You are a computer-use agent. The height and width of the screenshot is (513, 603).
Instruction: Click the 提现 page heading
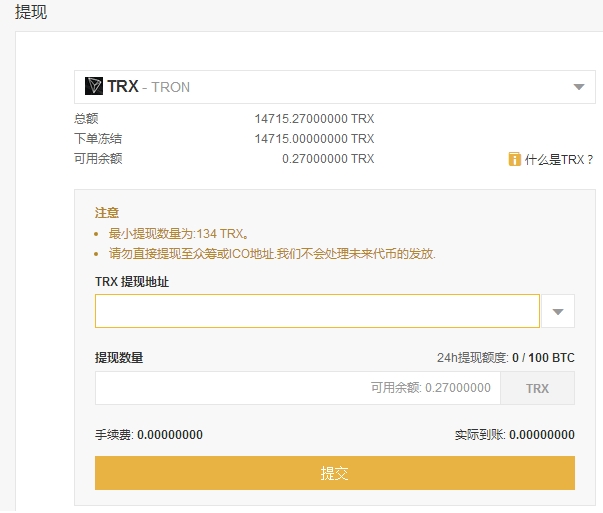click(x=31, y=12)
